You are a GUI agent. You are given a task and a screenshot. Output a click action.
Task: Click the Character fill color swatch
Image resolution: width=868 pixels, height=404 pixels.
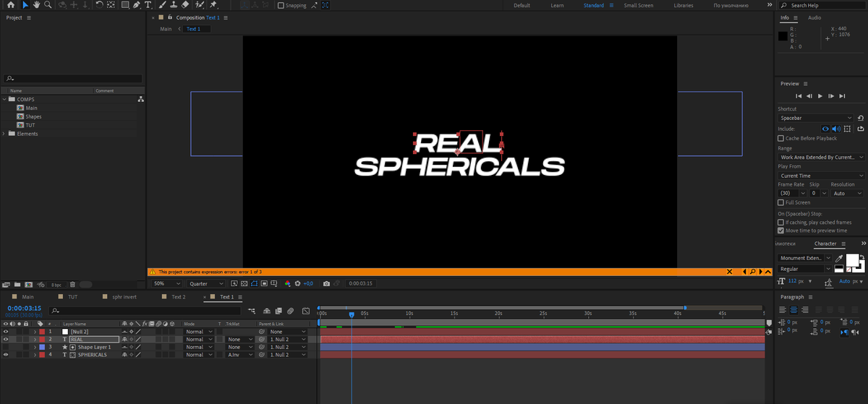point(852,260)
